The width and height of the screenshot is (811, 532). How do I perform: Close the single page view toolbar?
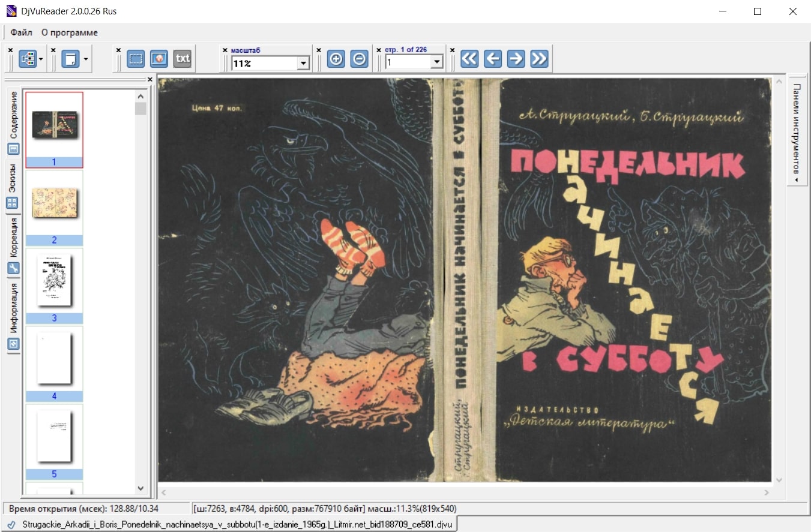pos(53,50)
